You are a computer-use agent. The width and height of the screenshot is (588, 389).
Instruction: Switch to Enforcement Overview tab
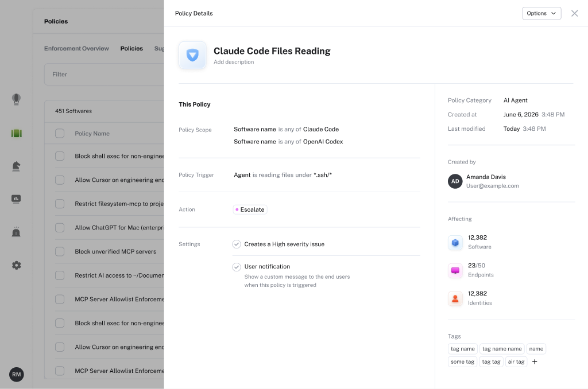click(x=76, y=48)
